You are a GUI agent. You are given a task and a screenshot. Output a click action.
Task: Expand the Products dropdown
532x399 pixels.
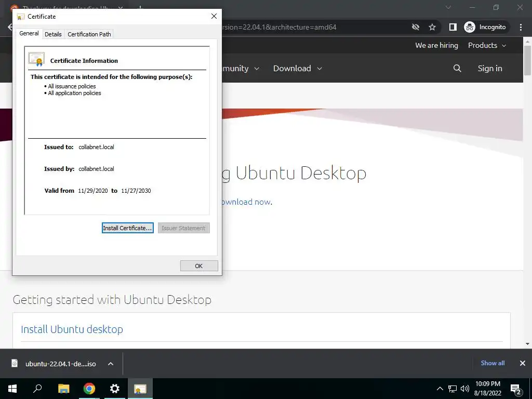[x=487, y=45]
